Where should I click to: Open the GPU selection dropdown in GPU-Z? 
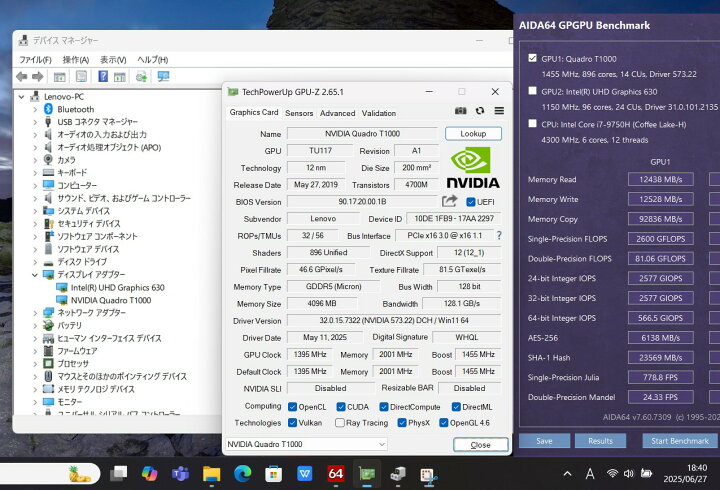click(307, 444)
